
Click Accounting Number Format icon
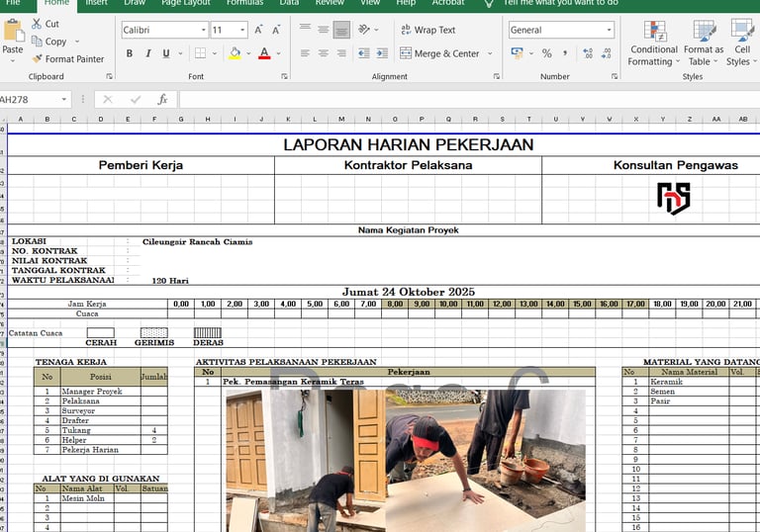click(518, 53)
